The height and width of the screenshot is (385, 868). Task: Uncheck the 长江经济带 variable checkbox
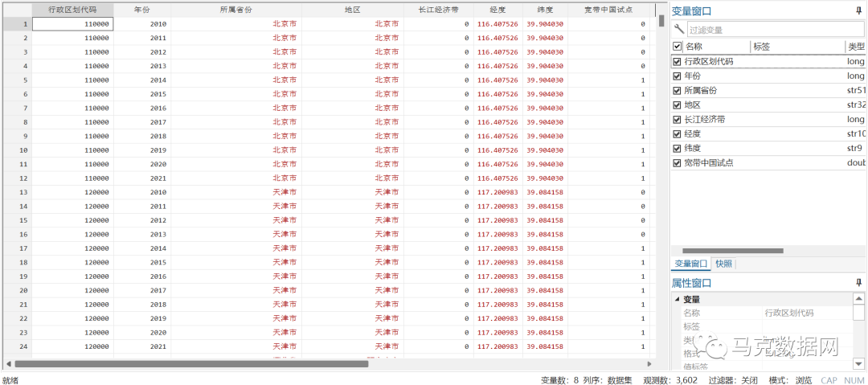point(677,119)
